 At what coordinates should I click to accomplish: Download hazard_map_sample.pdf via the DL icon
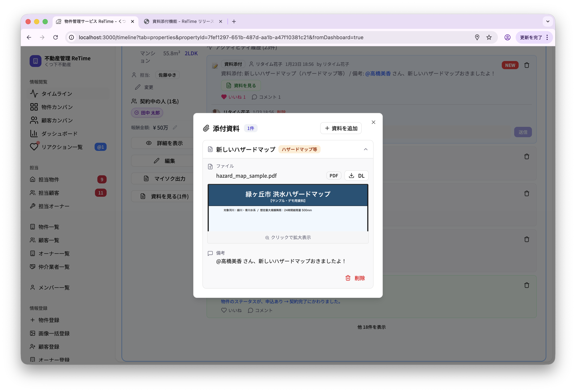[356, 175]
